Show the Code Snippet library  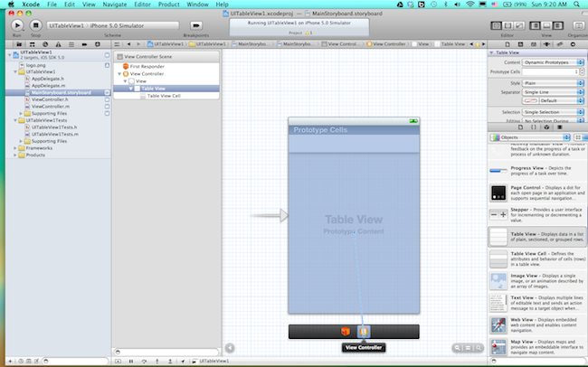[534, 127]
